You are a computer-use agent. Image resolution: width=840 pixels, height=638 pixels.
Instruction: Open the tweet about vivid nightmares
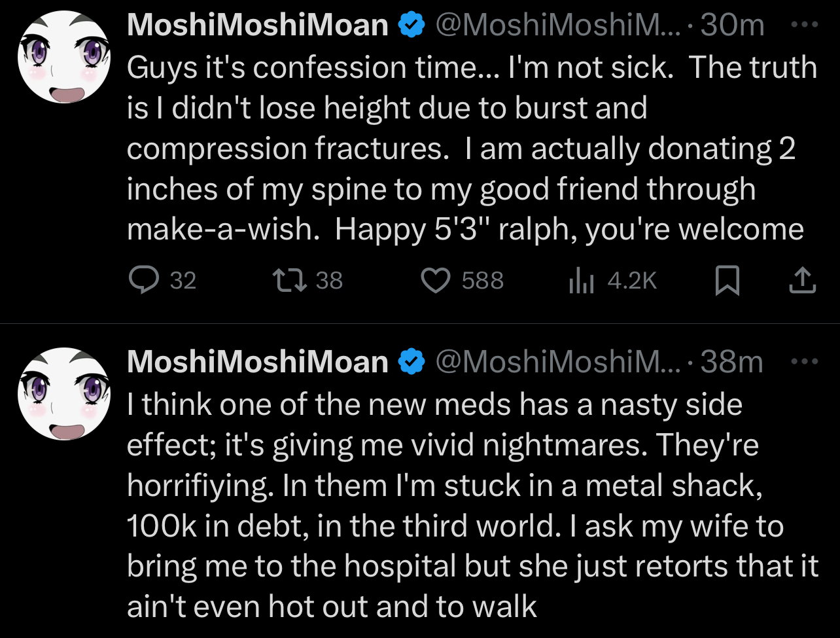[x=472, y=506]
